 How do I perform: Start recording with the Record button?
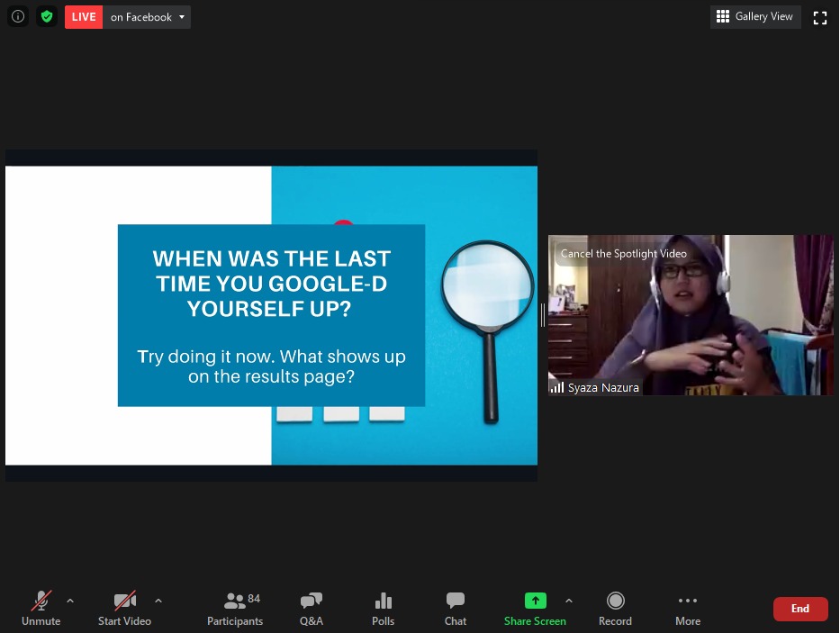pyautogui.click(x=615, y=609)
